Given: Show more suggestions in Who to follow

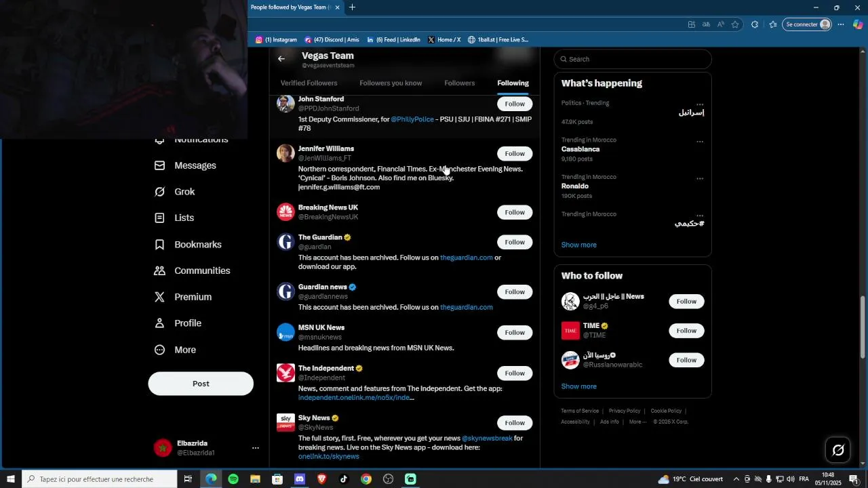Looking at the screenshot, I should pyautogui.click(x=579, y=386).
